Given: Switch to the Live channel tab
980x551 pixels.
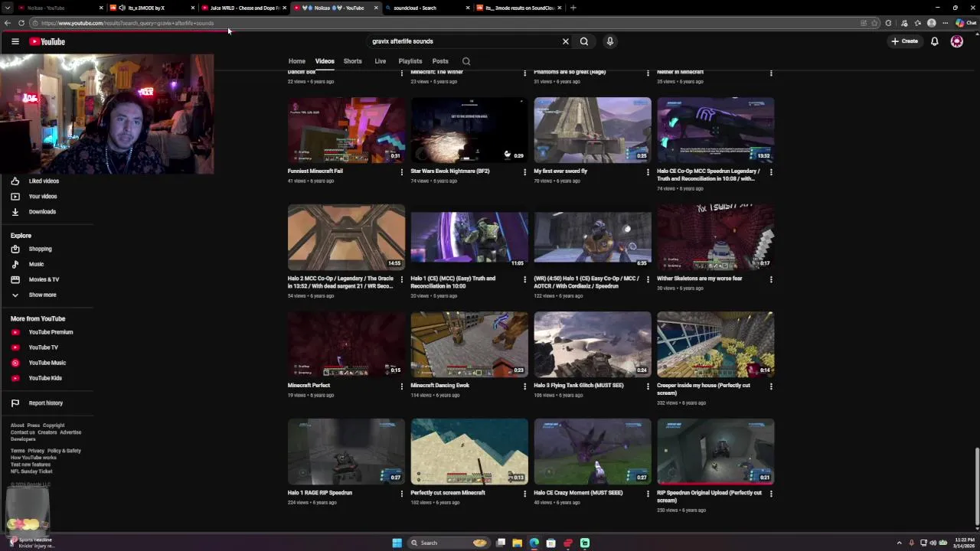Looking at the screenshot, I should tap(380, 61).
